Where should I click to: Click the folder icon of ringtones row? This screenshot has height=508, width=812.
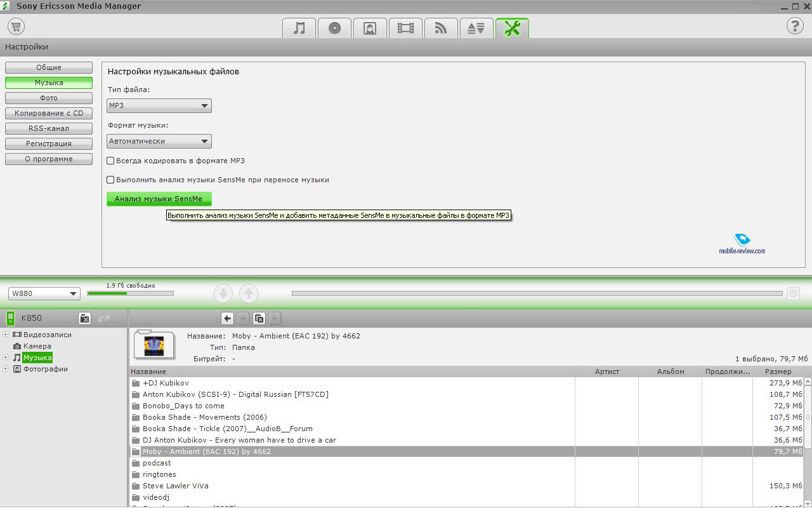(x=135, y=474)
